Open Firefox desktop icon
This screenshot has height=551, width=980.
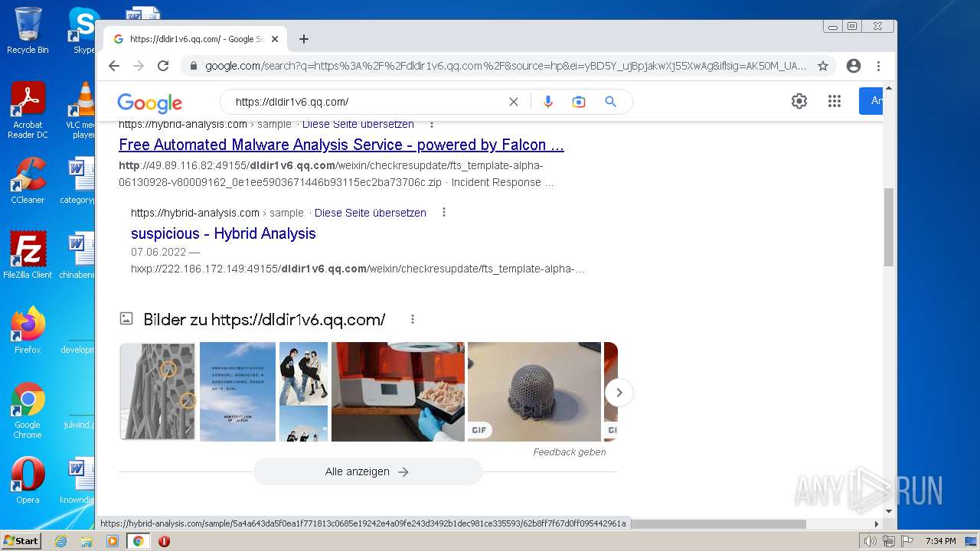(x=28, y=331)
